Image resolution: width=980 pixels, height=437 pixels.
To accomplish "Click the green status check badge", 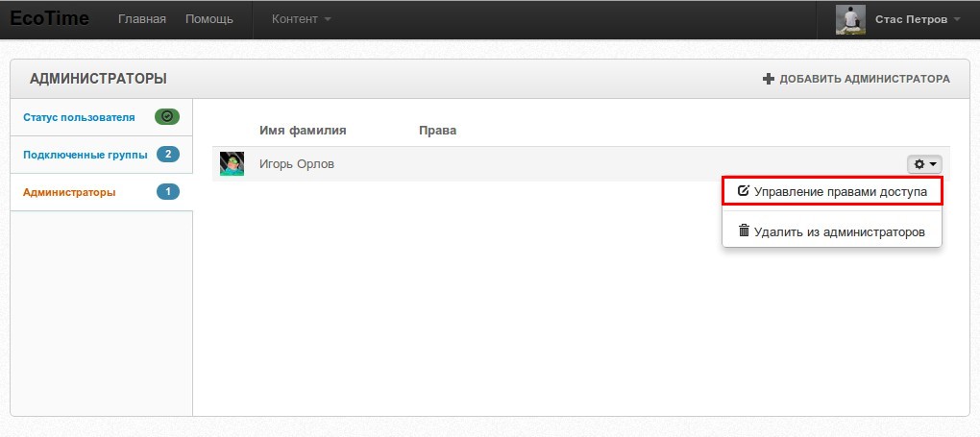I will 167,117.
